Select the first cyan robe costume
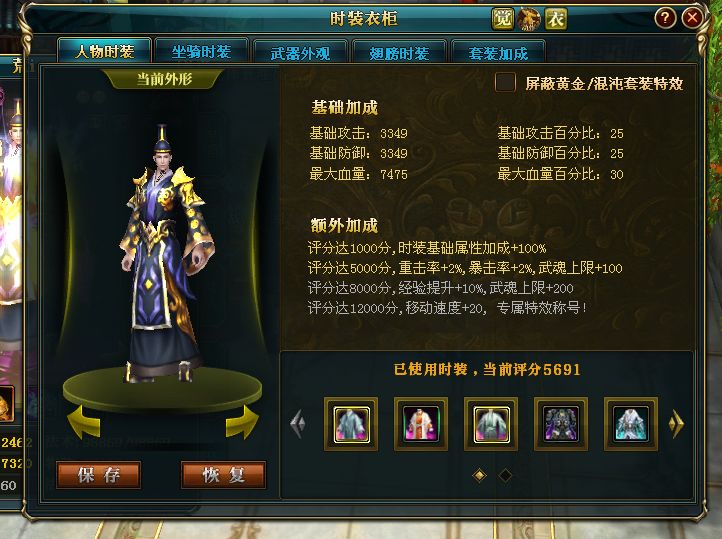This screenshot has height=539, width=722. 351,424
